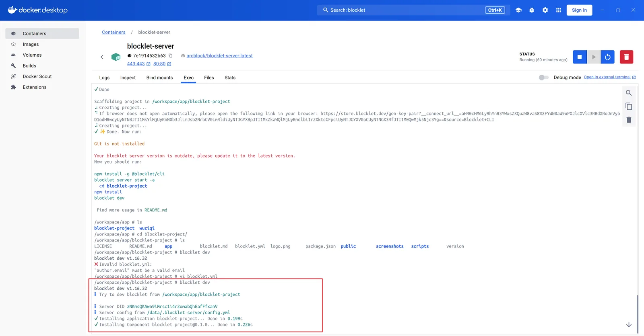Click 'Git is not installed' warning text
This screenshot has width=644, height=336.
[119, 144]
